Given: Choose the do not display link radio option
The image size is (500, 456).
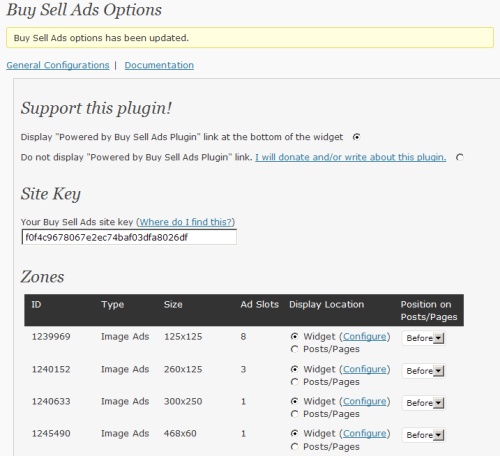Looking at the screenshot, I should click(460, 157).
